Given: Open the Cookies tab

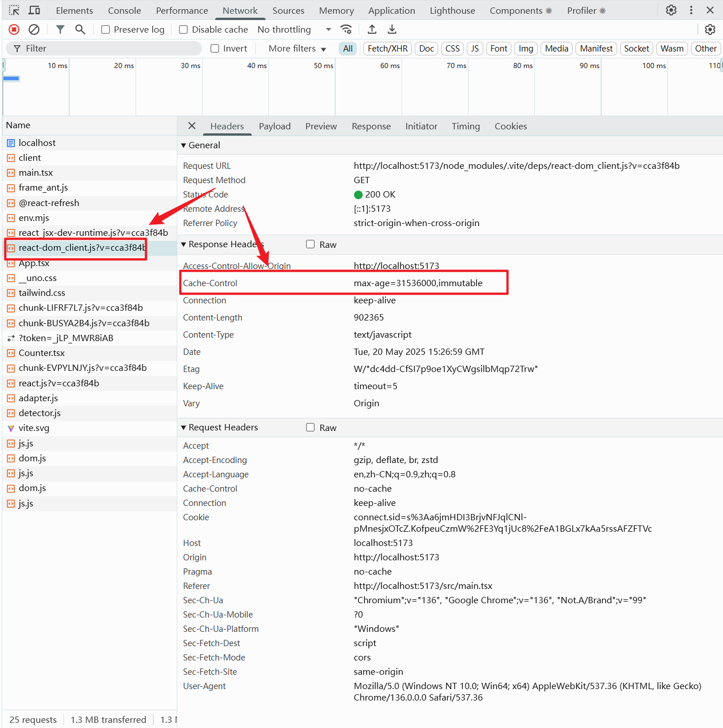Looking at the screenshot, I should (x=511, y=126).
